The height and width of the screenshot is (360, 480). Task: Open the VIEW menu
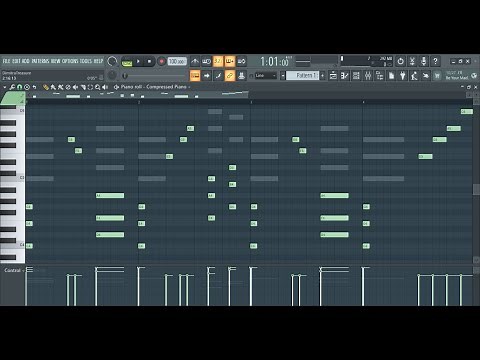pos(55,61)
